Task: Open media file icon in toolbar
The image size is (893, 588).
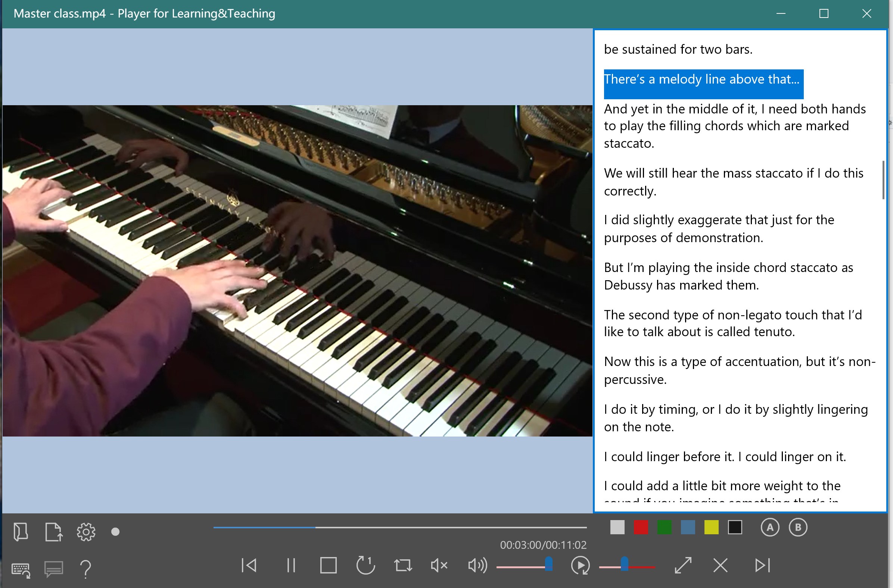Action: click(x=21, y=531)
